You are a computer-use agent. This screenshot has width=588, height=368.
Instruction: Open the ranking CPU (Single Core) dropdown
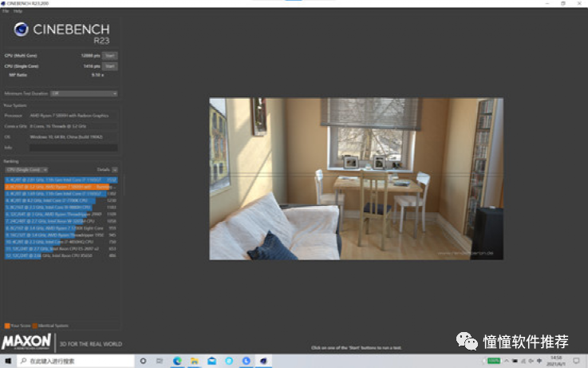[26, 170]
